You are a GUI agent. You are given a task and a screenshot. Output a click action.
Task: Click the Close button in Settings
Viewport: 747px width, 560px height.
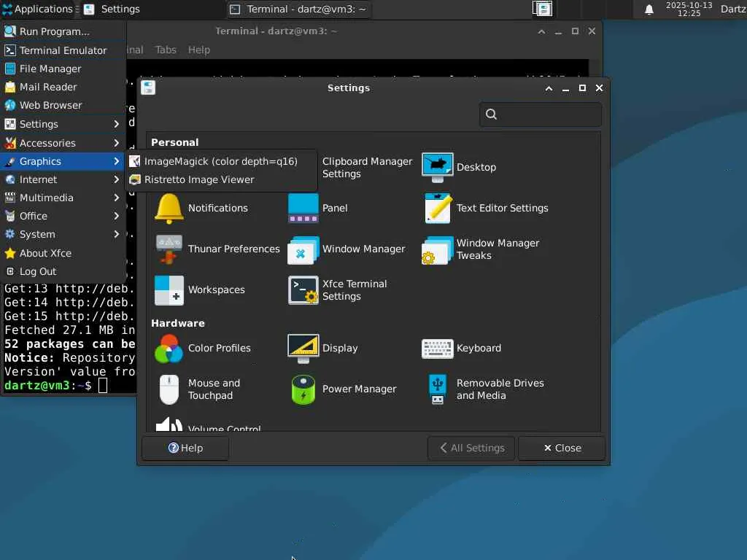(x=562, y=448)
